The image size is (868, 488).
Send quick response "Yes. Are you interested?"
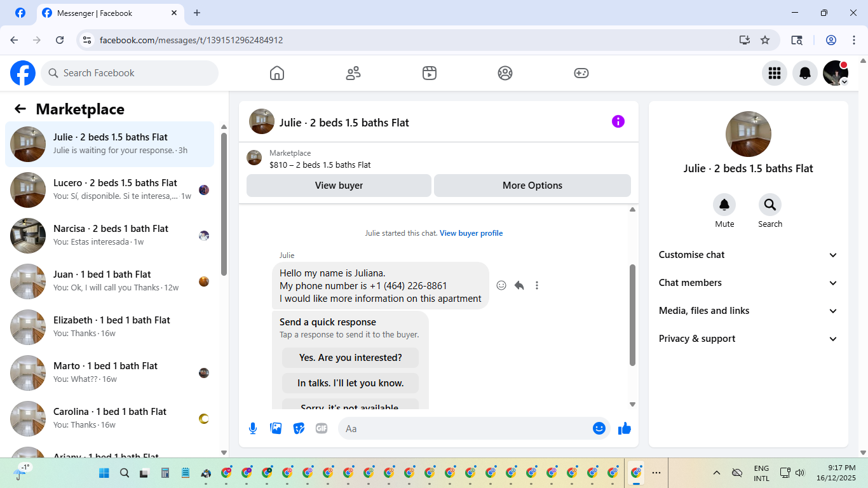point(351,358)
